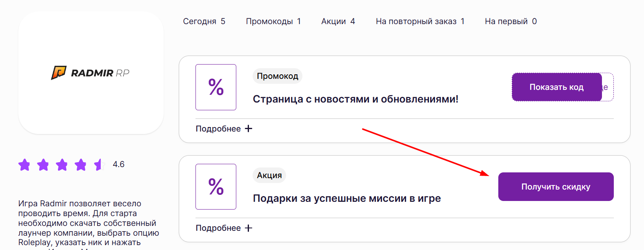This screenshot has width=644, height=250.
Task: Open the Акции tab
Action: point(338,21)
